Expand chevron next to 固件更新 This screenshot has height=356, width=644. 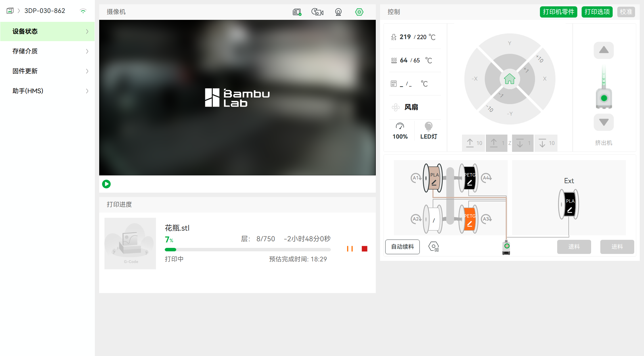pos(87,71)
